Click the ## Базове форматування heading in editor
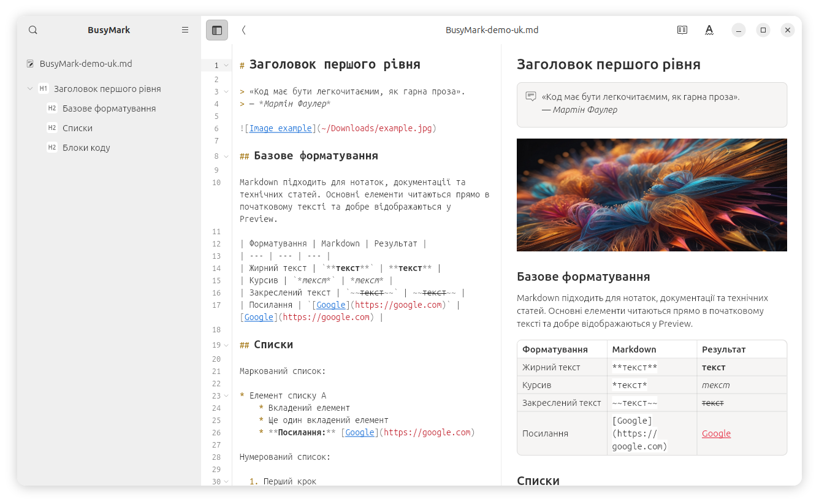The width and height of the screenshot is (819, 504). pyautogui.click(x=309, y=156)
